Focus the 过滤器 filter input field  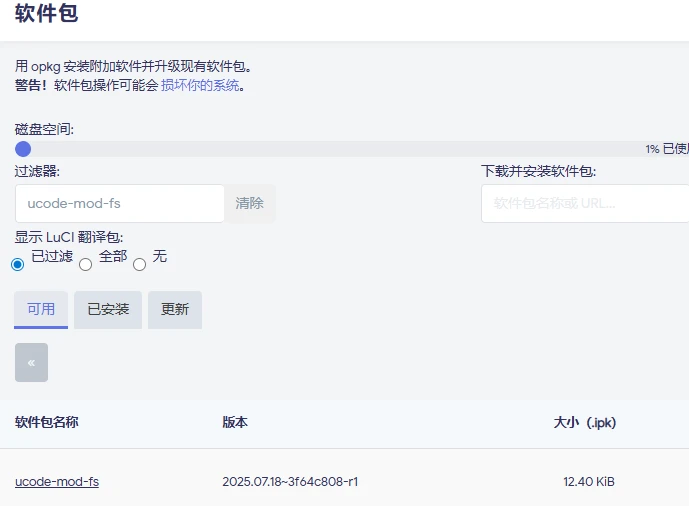[x=119, y=203]
